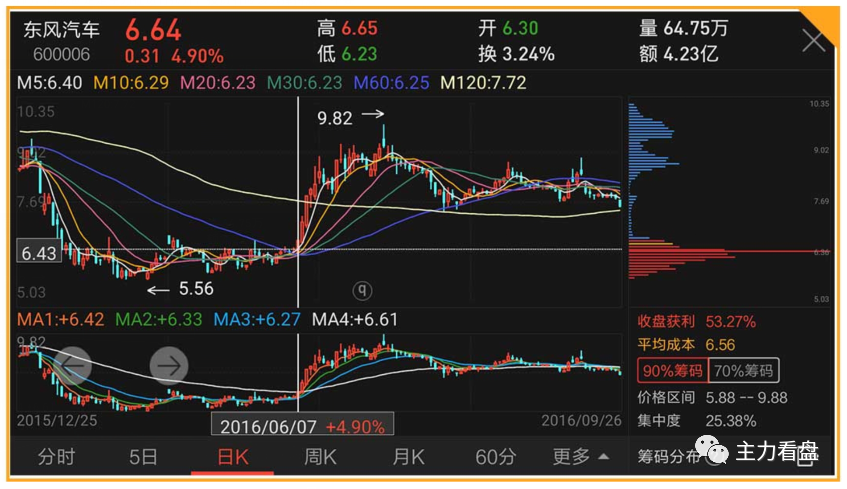Image resolution: width=847 pixels, height=489 pixels.
Task: Switch to the 5日 tab
Action: click(x=143, y=457)
